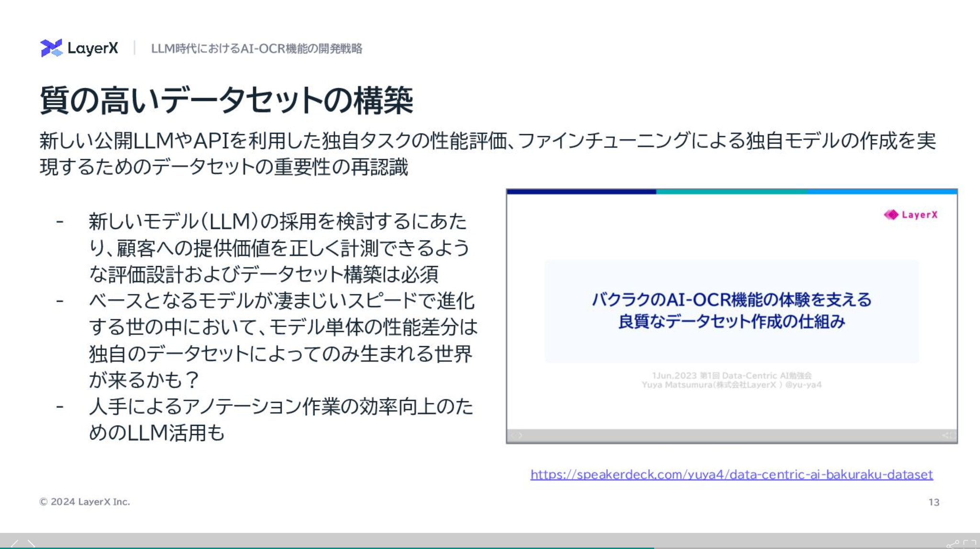Click embedded slide's share icon
Image resolution: width=980 pixels, height=549 pixels.
945,435
